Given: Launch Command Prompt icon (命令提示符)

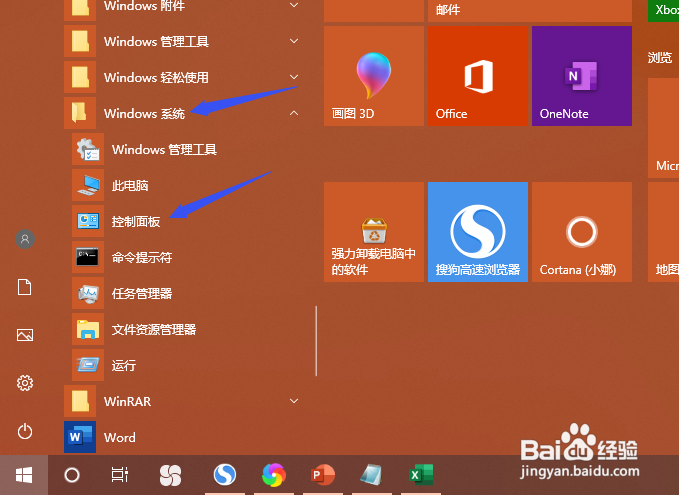Looking at the screenshot, I should tap(88, 257).
